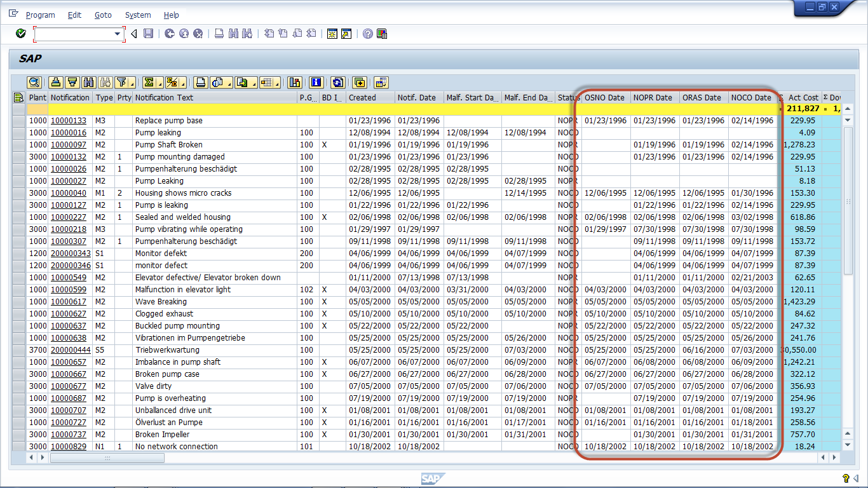Open the Customize Local Layout icon

(382, 34)
